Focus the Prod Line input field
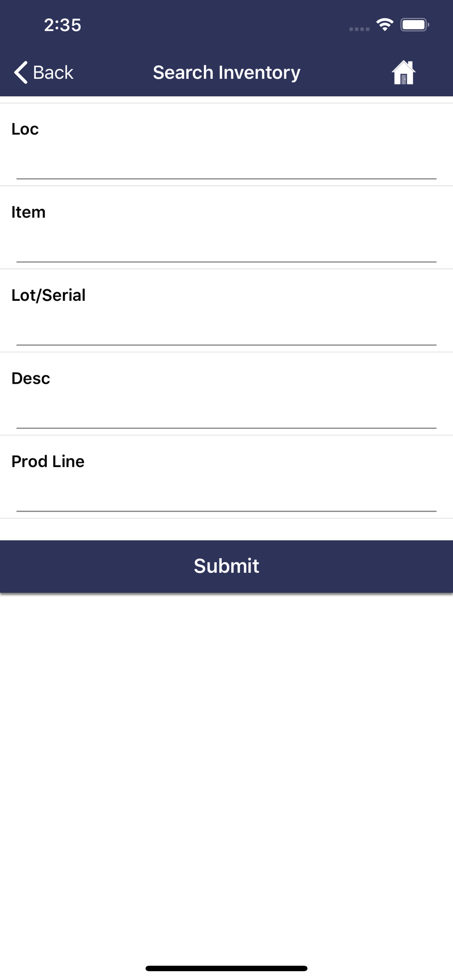453x980 pixels. pos(226,497)
